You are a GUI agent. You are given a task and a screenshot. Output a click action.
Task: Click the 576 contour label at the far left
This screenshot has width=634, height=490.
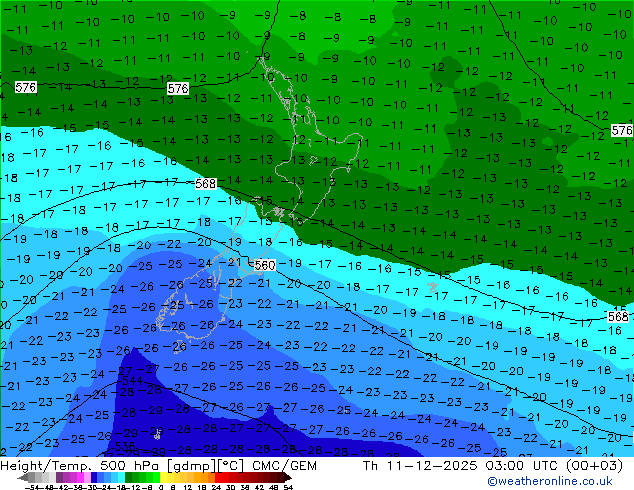click(x=25, y=87)
